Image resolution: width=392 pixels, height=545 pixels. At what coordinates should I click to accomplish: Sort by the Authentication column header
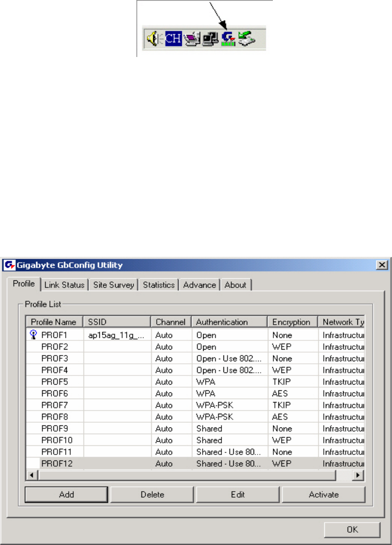tap(230, 322)
